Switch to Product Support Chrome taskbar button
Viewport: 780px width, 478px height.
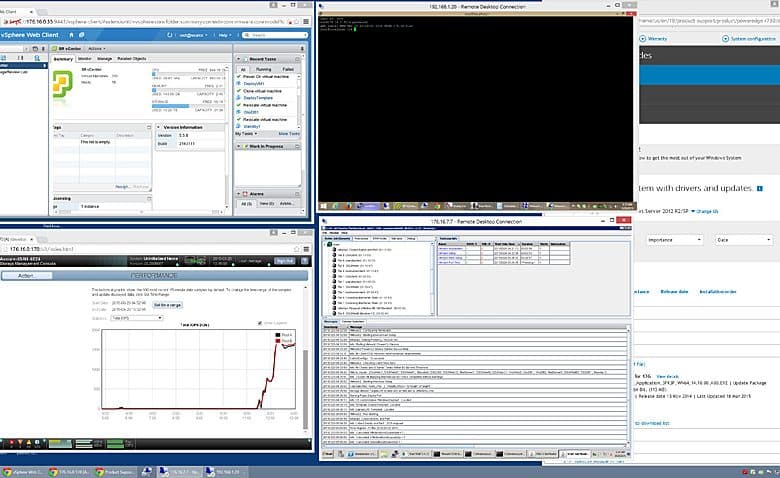(x=114, y=472)
